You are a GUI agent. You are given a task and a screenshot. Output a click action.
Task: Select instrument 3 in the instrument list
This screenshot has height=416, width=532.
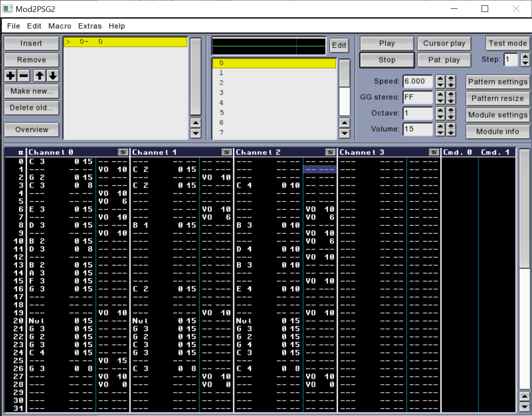point(274,93)
